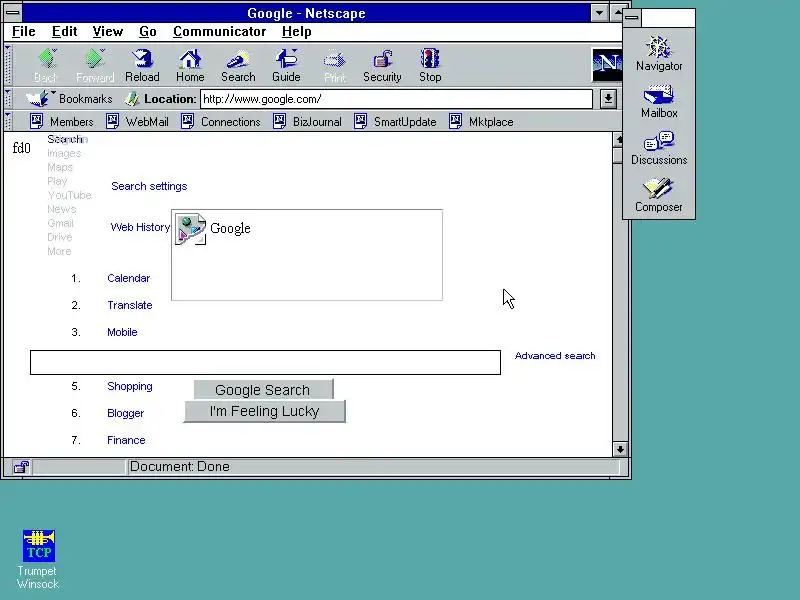
Task: Open the Search settings link
Action: click(x=149, y=186)
